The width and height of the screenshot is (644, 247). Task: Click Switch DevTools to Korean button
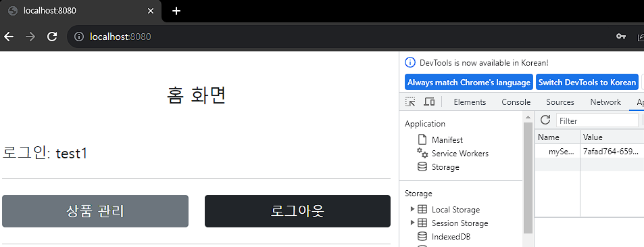tap(587, 82)
